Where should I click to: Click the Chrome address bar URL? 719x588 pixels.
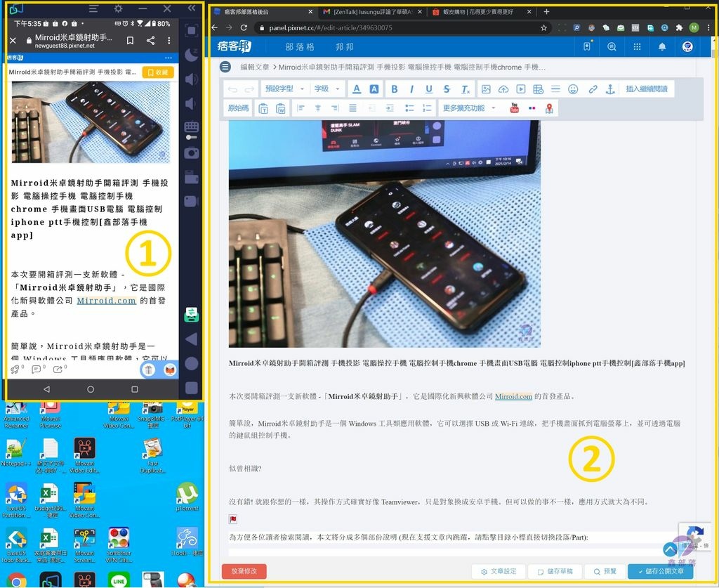(330, 28)
